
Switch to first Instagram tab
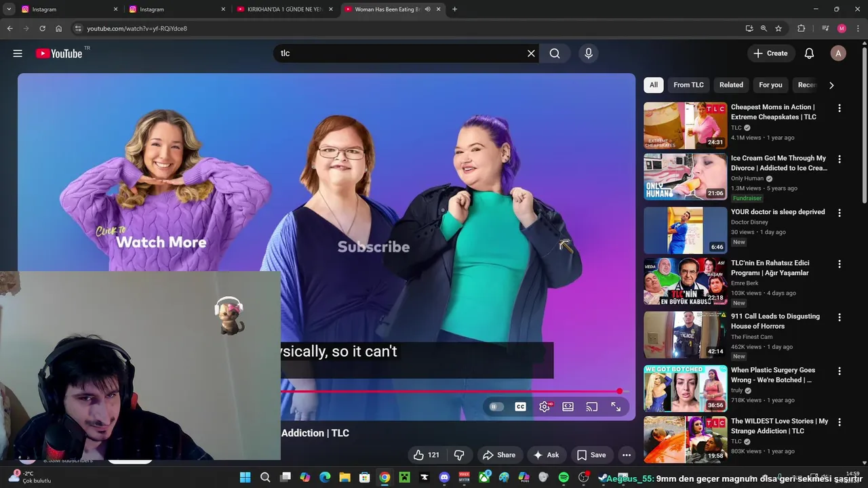pos(68,9)
